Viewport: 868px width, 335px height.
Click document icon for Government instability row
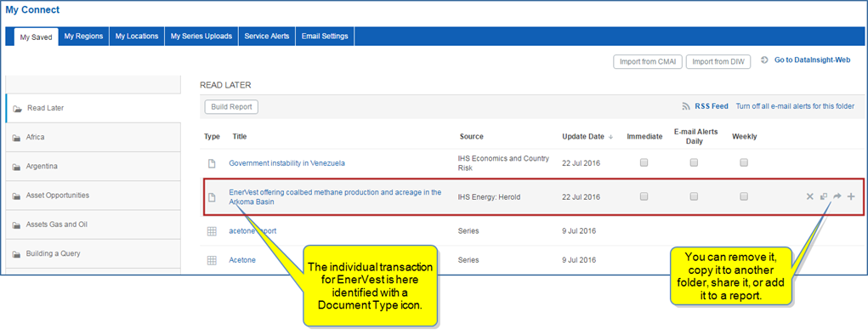(x=211, y=163)
